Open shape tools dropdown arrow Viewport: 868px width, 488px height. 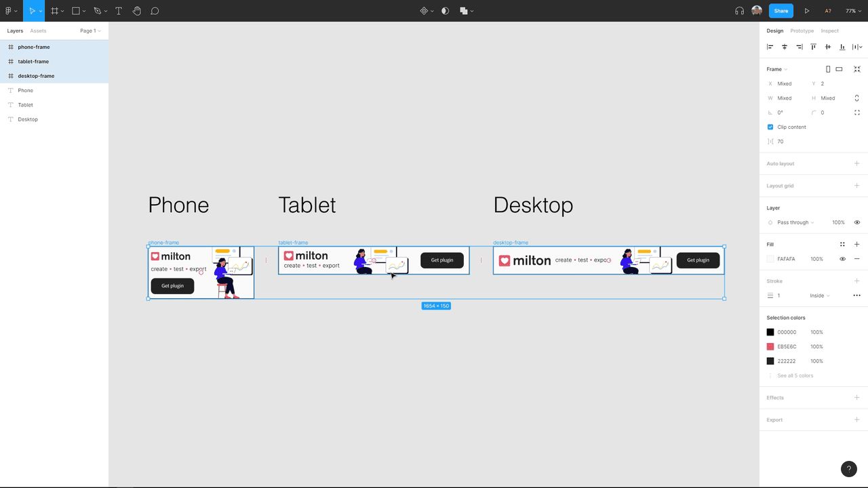point(84,11)
